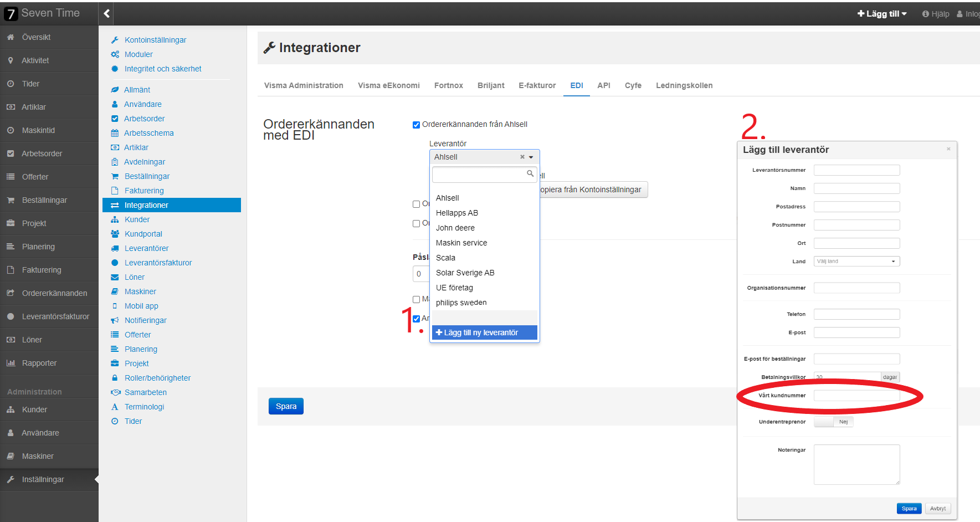Switch to the Fortnox tab
980x522 pixels.
pyautogui.click(x=449, y=85)
